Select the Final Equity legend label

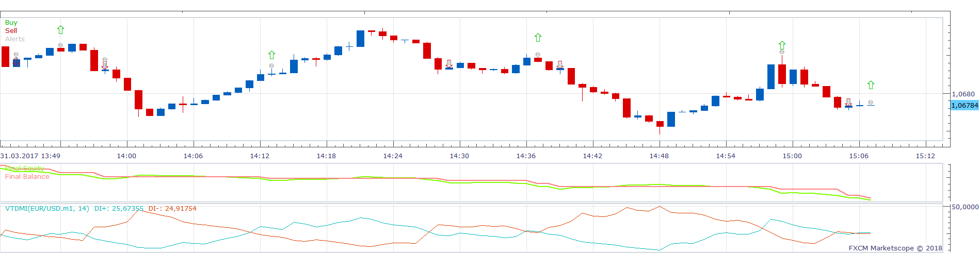(x=24, y=168)
